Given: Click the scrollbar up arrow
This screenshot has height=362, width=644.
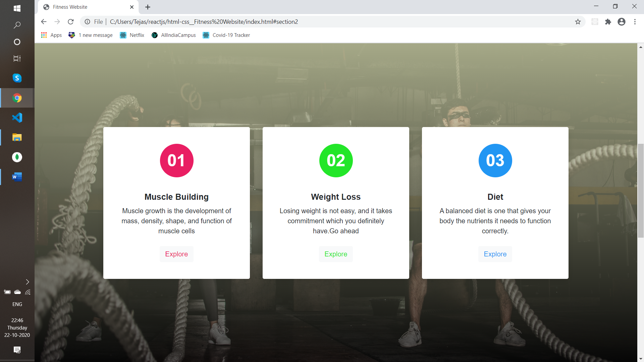Looking at the screenshot, I should pos(641,47).
